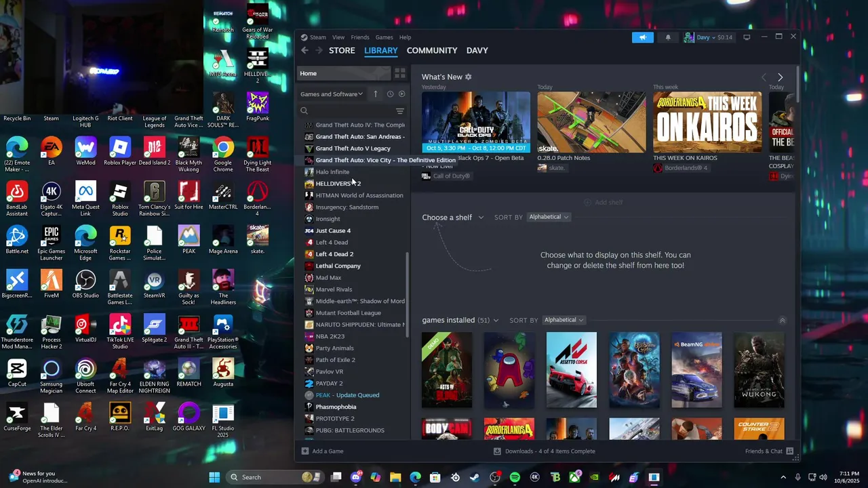Open the Choose a shelf dropdown
The height and width of the screenshot is (488, 868).
point(453,218)
